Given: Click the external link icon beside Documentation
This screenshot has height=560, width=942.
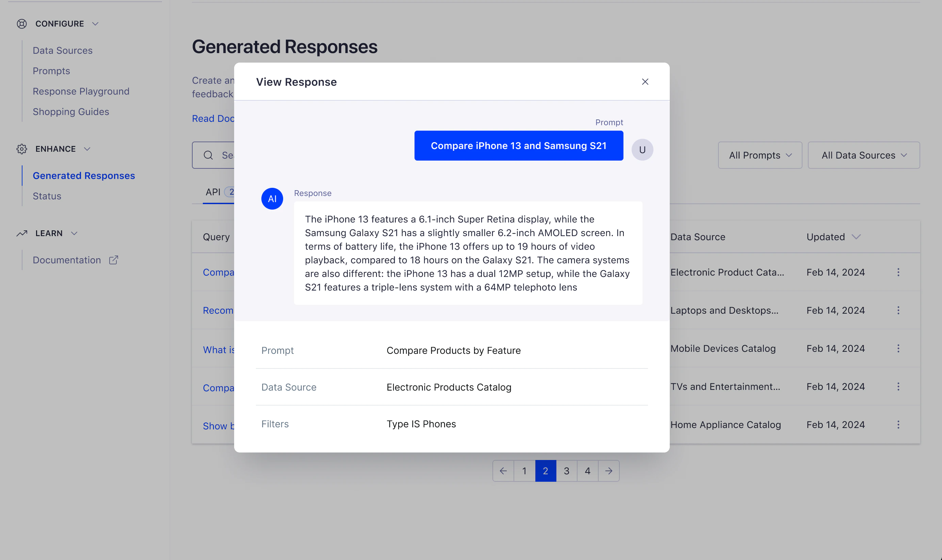Looking at the screenshot, I should click(x=114, y=260).
